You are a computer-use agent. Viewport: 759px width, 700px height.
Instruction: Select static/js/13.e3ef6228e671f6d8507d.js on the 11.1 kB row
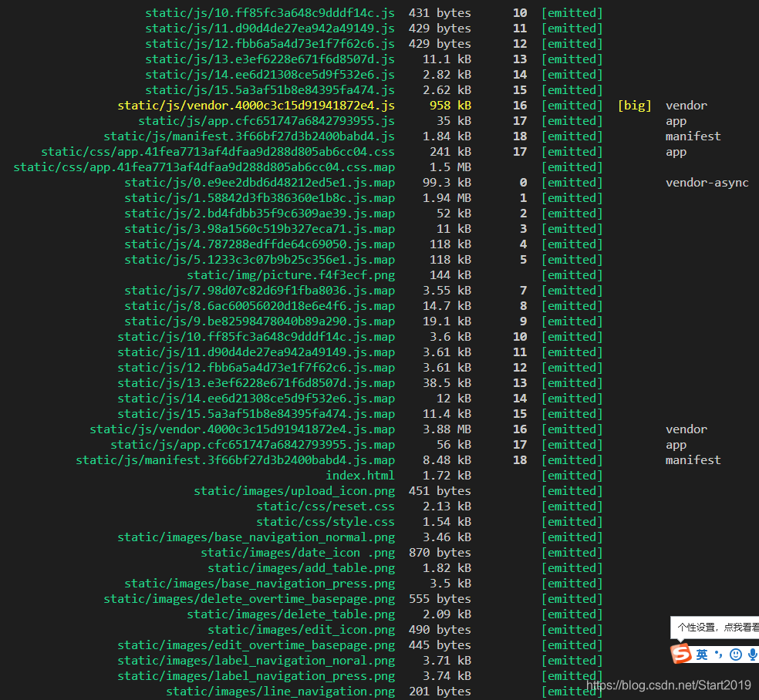(x=270, y=59)
